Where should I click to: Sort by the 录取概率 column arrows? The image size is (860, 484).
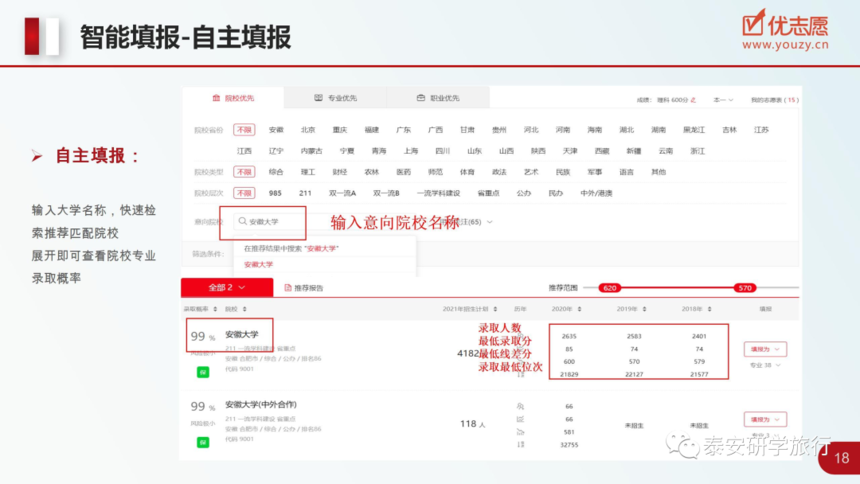[215, 309]
